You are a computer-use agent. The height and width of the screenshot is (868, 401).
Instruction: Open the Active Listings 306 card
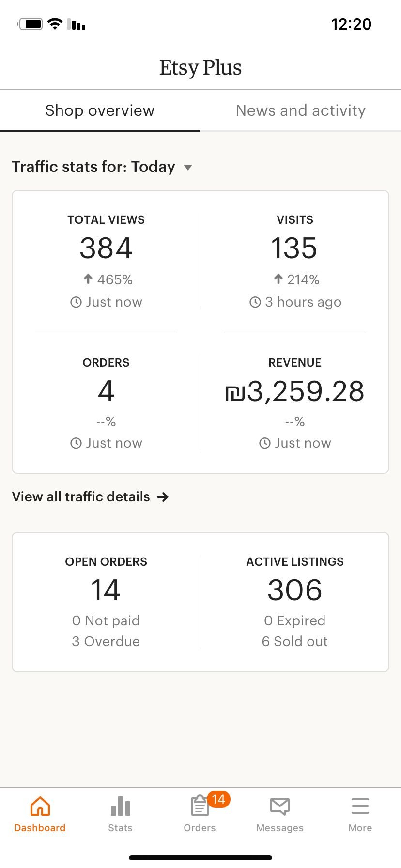tap(294, 589)
